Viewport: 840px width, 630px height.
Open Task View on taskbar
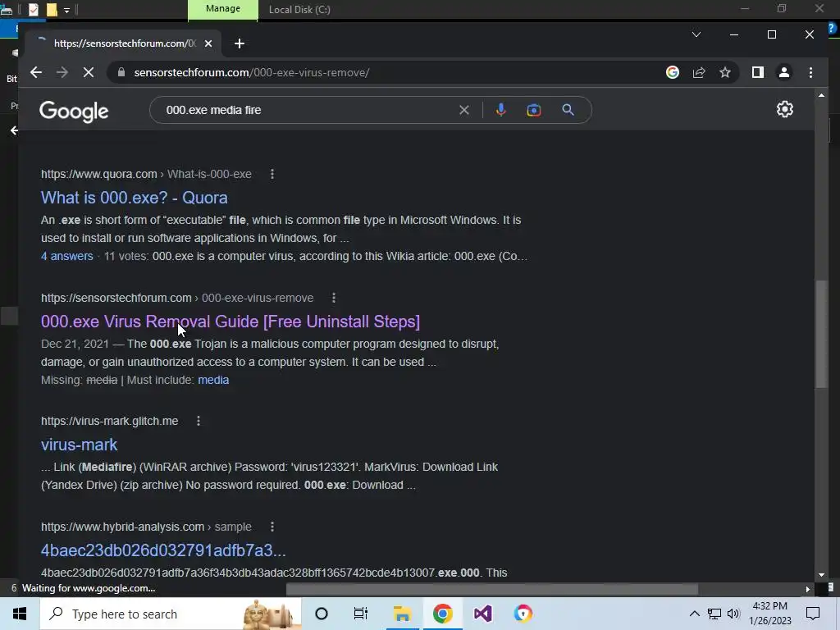coord(361,614)
